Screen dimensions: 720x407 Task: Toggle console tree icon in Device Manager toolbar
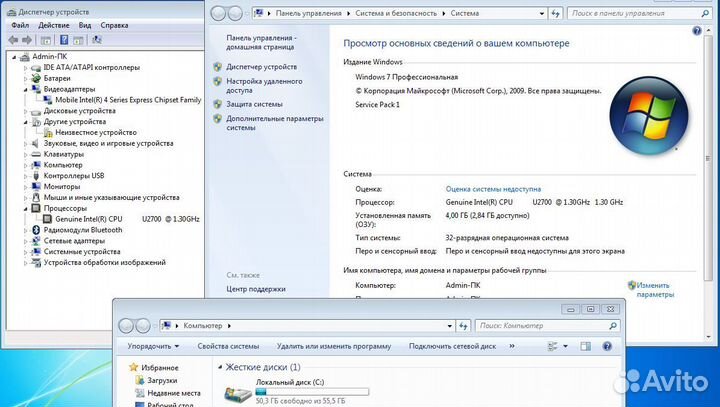(45, 40)
